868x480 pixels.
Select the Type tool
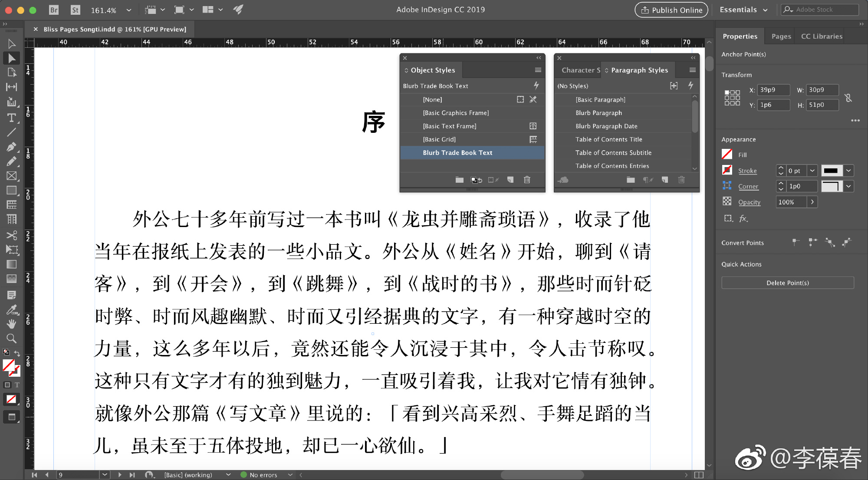[x=12, y=118]
